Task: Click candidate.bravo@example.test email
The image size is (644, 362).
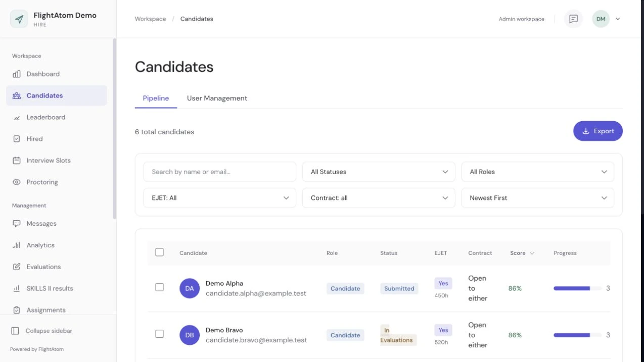Action: coord(256,340)
